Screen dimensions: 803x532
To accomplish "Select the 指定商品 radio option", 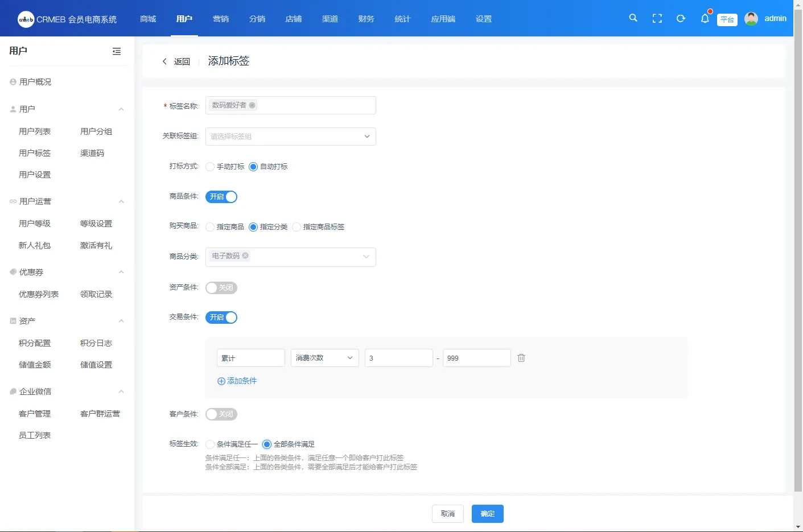I will coord(209,226).
